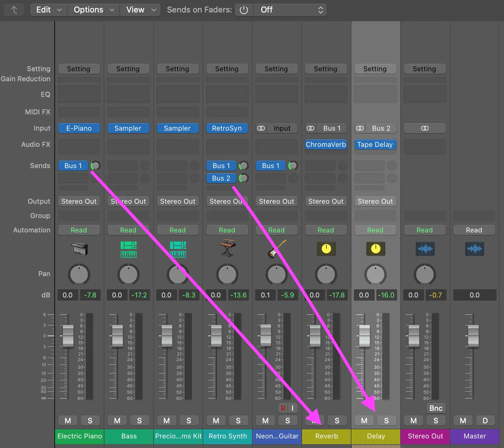The height and width of the screenshot is (448, 504).
Task: Select the Reverb channel name strip
Action: (326, 436)
